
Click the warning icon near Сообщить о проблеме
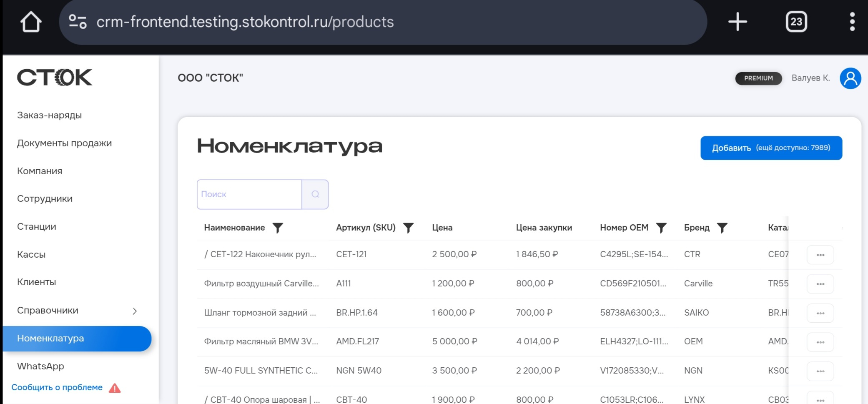(115, 388)
